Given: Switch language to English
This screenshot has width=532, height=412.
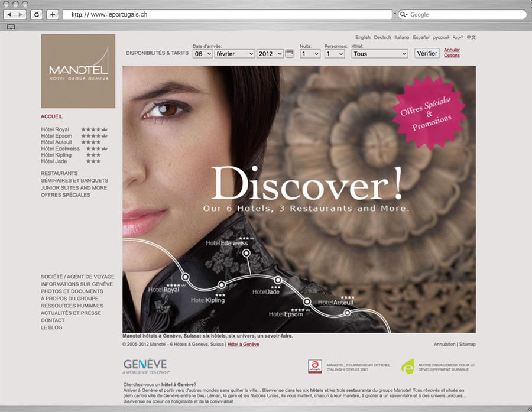Looking at the screenshot, I should tap(363, 37).
